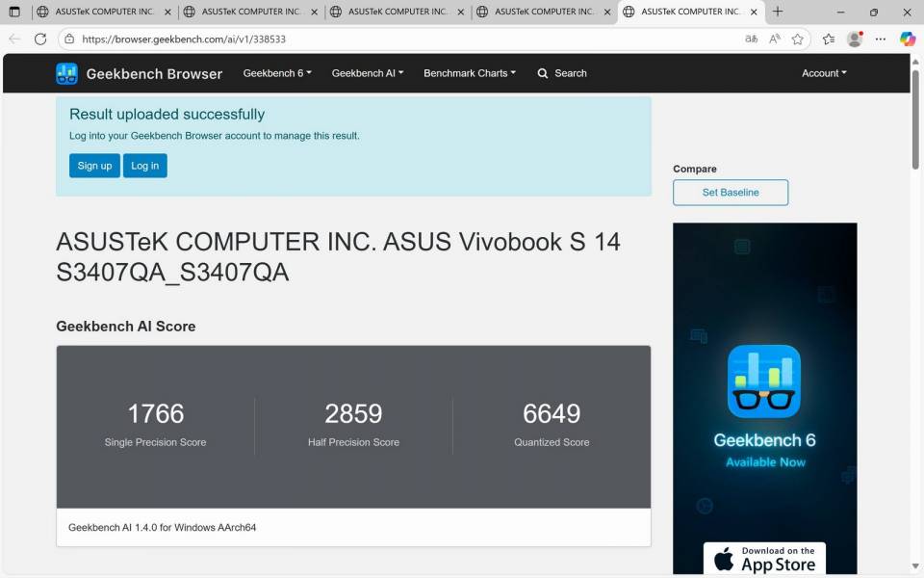Open the immersive reader A icon
The width and height of the screenshot is (924, 578).
pyautogui.click(x=774, y=39)
